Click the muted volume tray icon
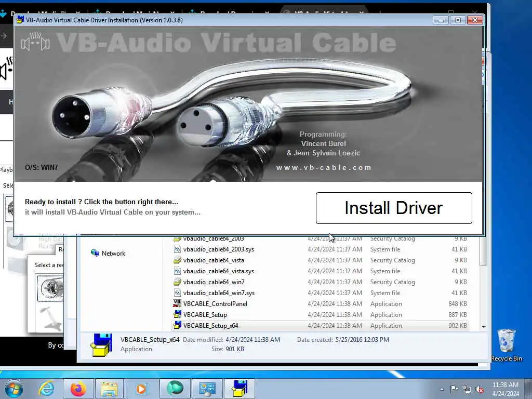 (x=480, y=389)
